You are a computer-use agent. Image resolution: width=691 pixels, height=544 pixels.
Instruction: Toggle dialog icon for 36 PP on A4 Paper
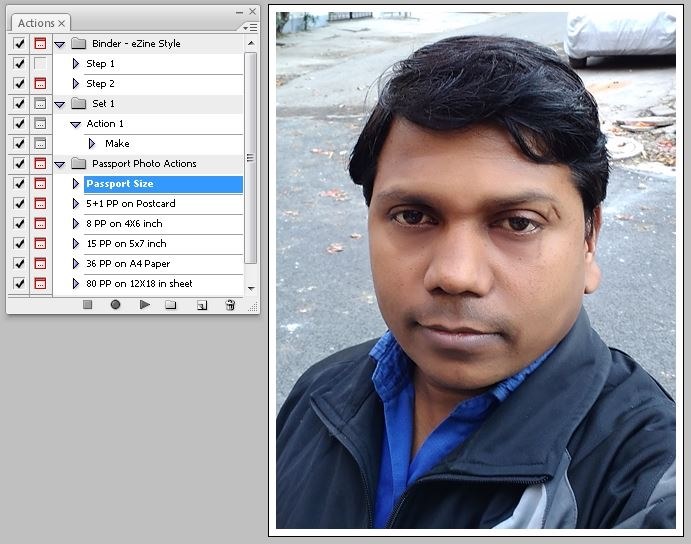click(x=40, y=263)
